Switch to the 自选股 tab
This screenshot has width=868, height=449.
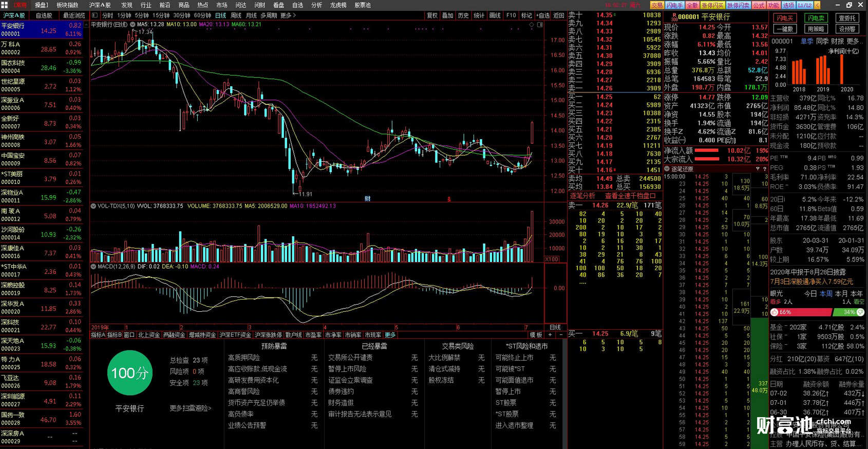click(x=44, y=15)
